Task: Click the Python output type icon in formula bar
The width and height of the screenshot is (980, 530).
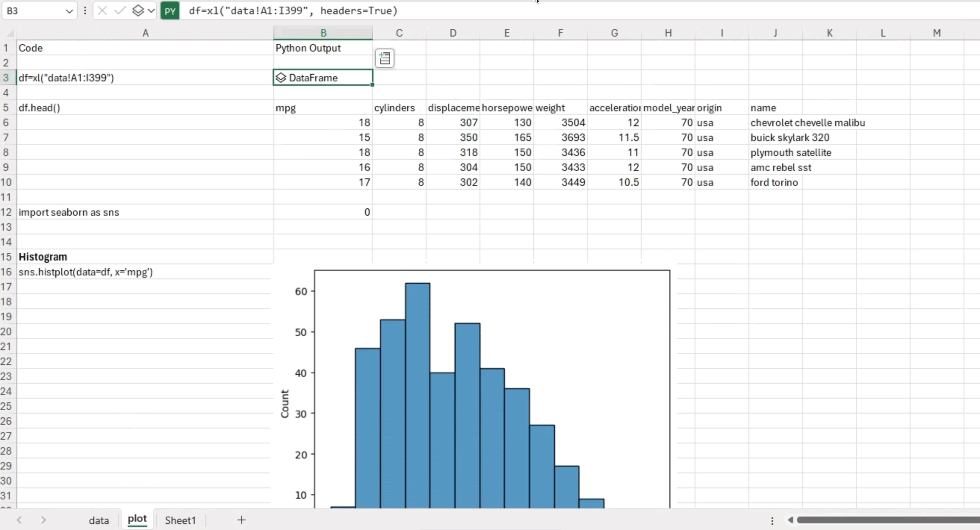Action: (x=138, y=11)
